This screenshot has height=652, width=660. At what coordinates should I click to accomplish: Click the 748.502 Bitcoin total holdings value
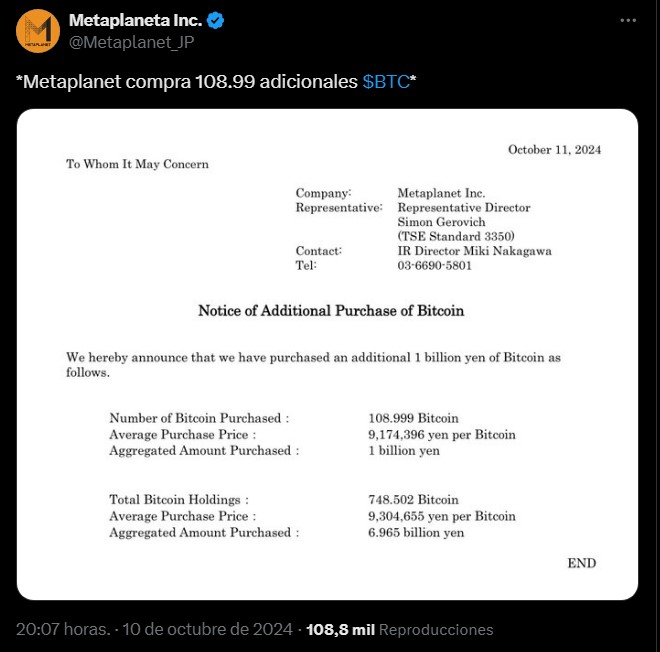click(413, 500)
